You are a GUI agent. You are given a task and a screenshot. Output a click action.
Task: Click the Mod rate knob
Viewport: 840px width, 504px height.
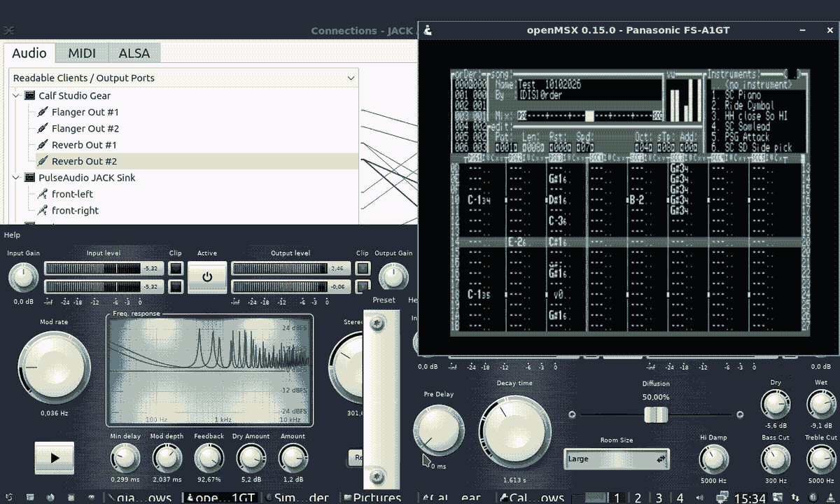[x=53, y=367]
